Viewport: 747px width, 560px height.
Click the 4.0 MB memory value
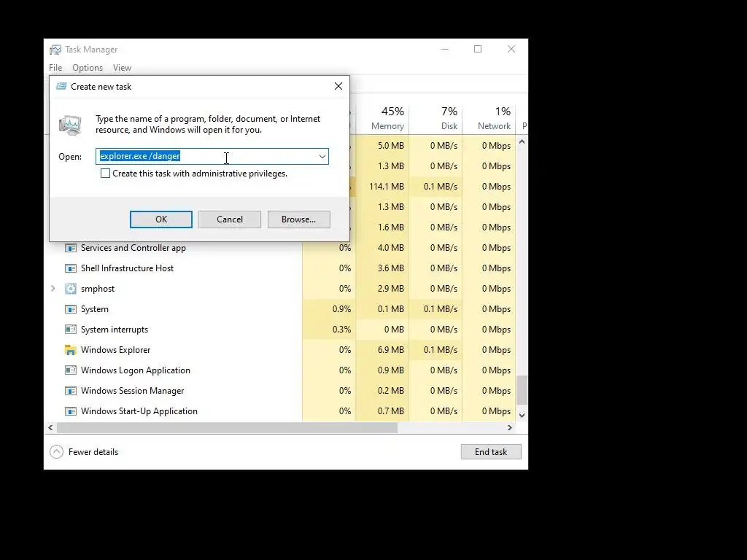point(391,248)
